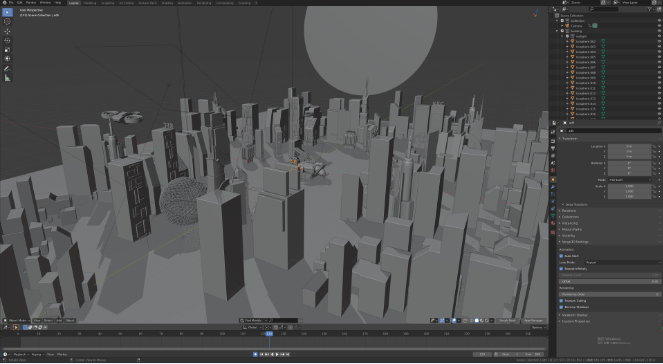This screenshot has height=364, width=663.
Task: Open the timeline Marker menu
Action: tap(62, 354)
